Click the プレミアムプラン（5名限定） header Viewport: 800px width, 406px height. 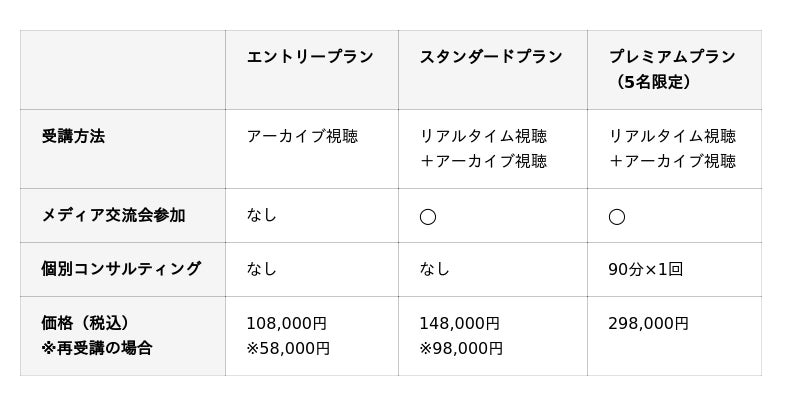[671, 69]
